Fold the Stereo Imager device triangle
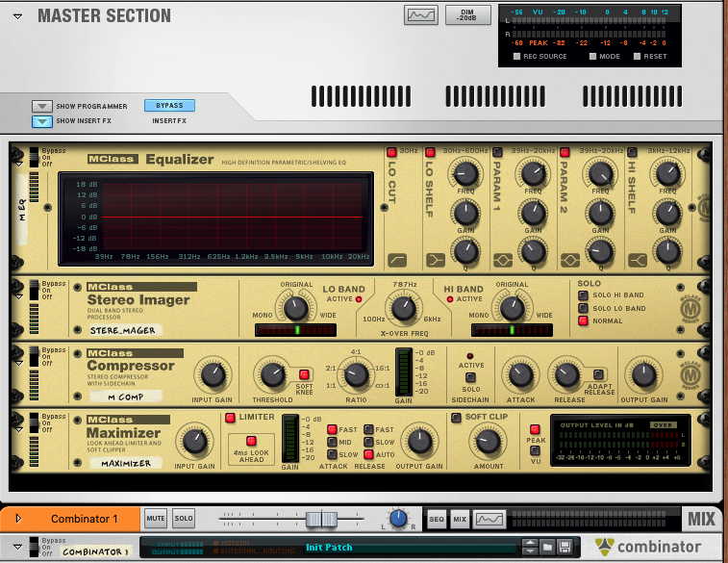728x563 pixels. (19, 296)
